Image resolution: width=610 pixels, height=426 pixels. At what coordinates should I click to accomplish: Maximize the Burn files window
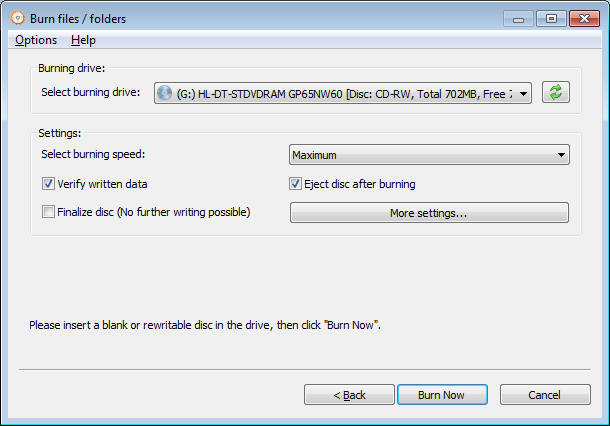(551, 19)
